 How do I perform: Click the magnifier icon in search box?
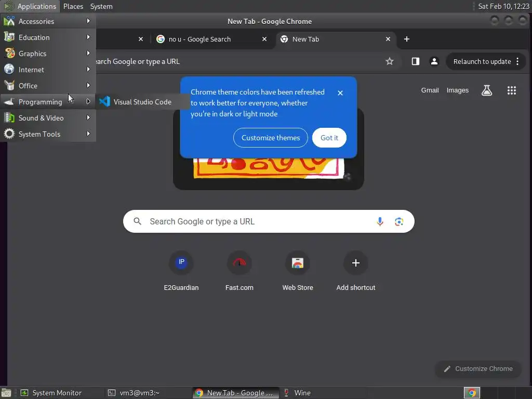pos(137,221)
